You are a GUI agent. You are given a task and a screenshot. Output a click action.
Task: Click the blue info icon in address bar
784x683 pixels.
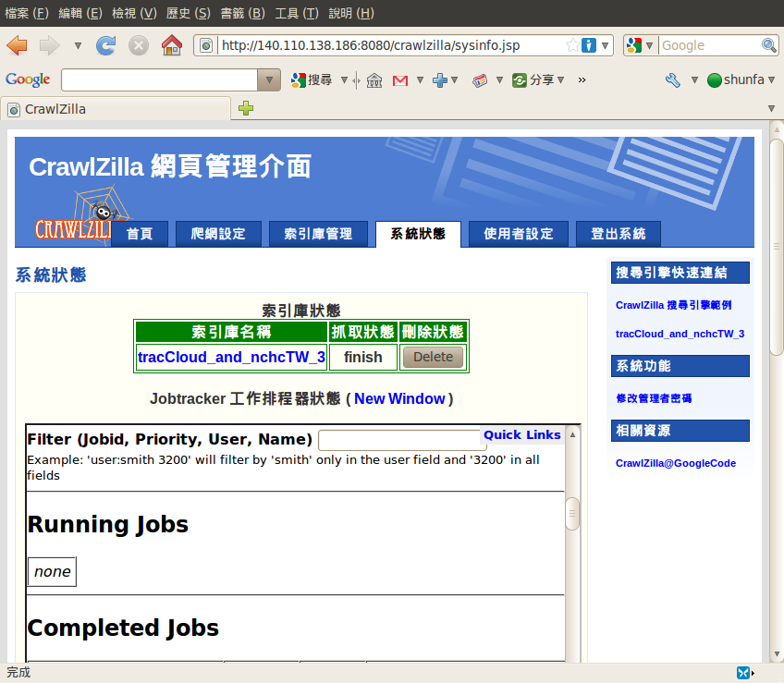click(x=589, y=45)
